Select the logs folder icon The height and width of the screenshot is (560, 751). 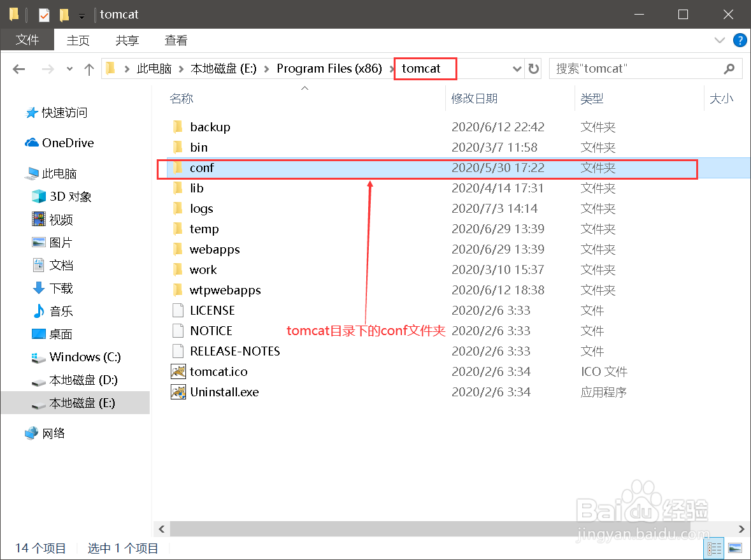(x=178, y=208)
